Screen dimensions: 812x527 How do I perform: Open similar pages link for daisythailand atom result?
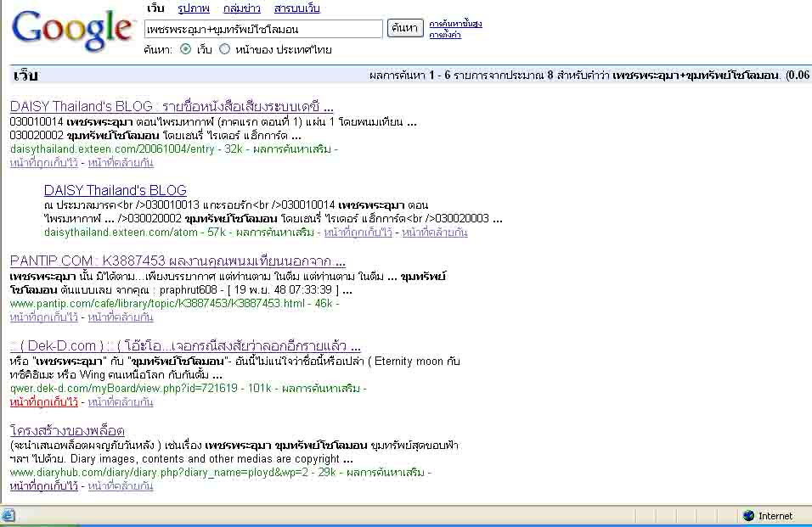(x=435, y=233)
